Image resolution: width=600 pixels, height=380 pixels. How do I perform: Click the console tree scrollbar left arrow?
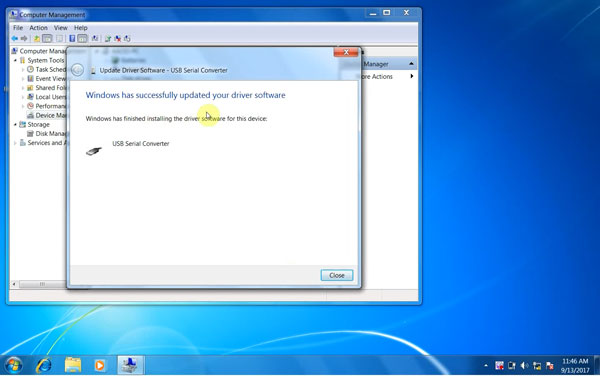[14, 284]
